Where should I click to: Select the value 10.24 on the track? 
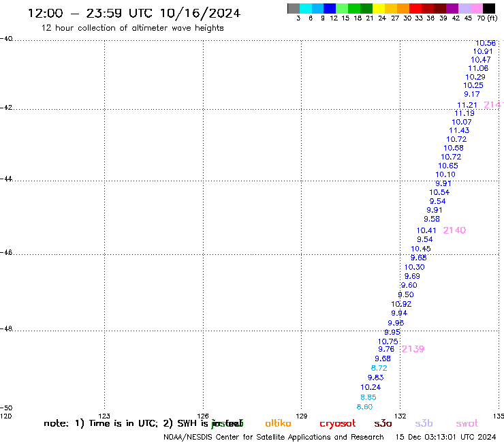[371, 388]
